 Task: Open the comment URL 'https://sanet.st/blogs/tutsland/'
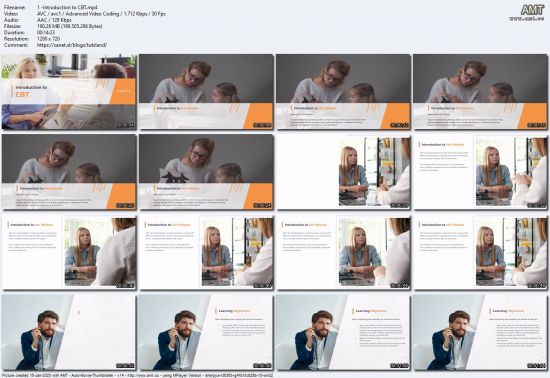tap(72, 45)
